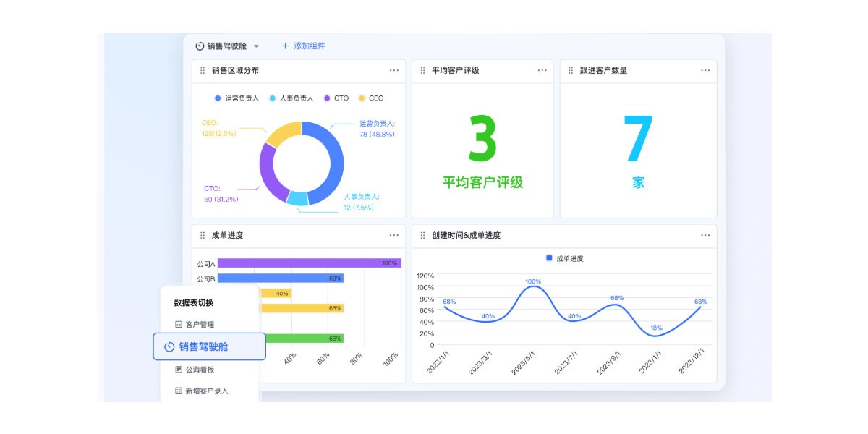Toggle the CTO legend item
Screen dimensions: 868x434
pyautogui.click(x=336, y=98)
